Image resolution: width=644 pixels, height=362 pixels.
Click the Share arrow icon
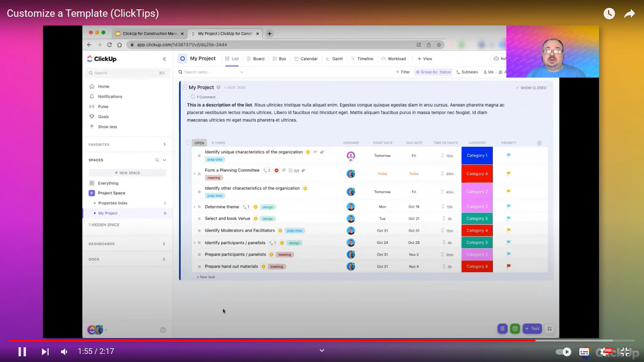point(630,14)
